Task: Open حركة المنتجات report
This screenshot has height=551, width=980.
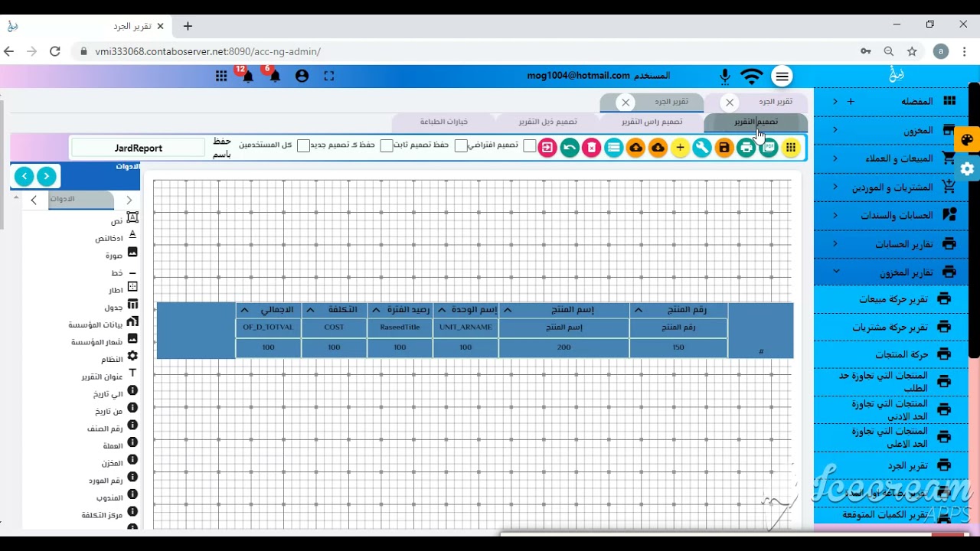Action: (892, 354)
